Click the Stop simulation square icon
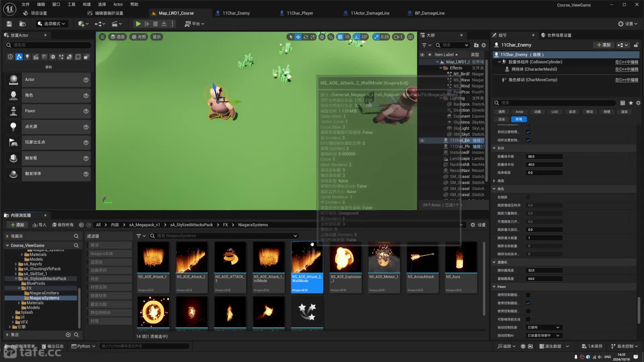 (155, 24)
